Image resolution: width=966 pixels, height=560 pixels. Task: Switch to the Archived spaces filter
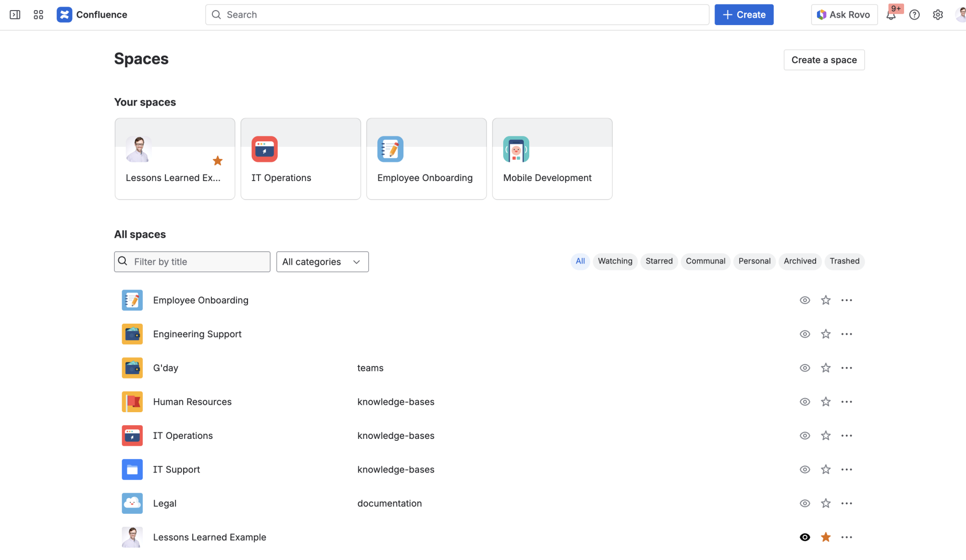point(800,261)
